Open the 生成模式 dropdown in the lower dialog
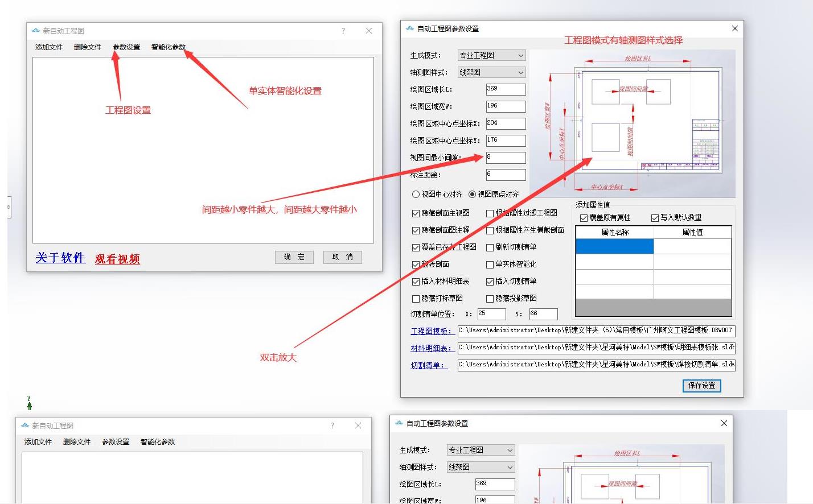Image resolution: width=813 pixels, height=504 pixels. [481, 450]
